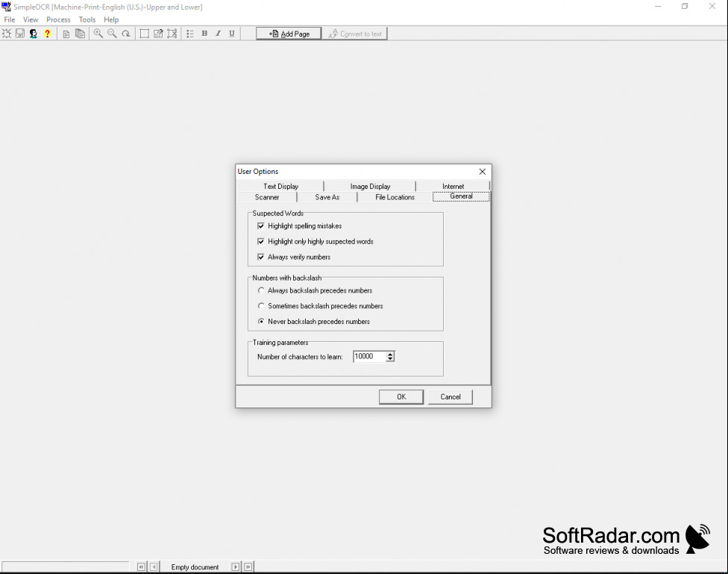Click the Add Page button
Image resolution: width=728 pixels, height=574 pixels.
(x=289, y=34)
